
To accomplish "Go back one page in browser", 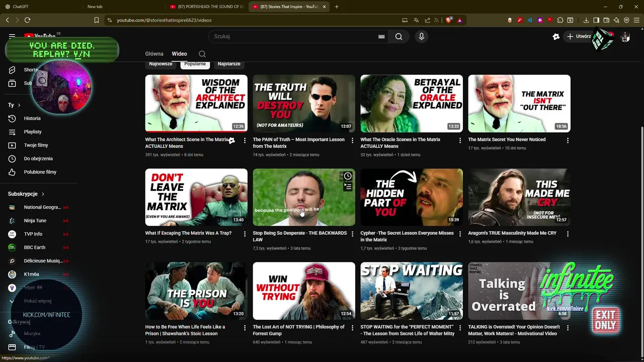I will (x=8, y=20).
